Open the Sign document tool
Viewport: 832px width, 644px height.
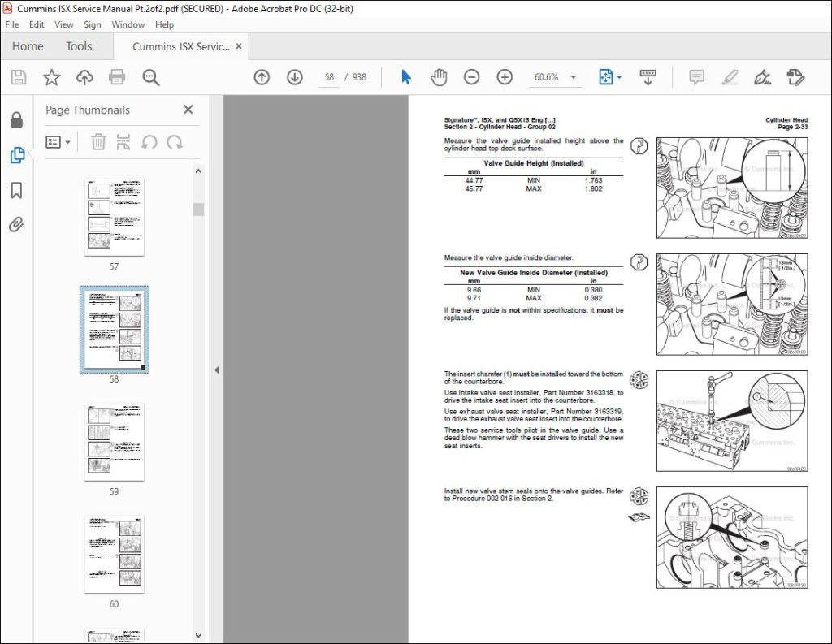coord(762,77)
